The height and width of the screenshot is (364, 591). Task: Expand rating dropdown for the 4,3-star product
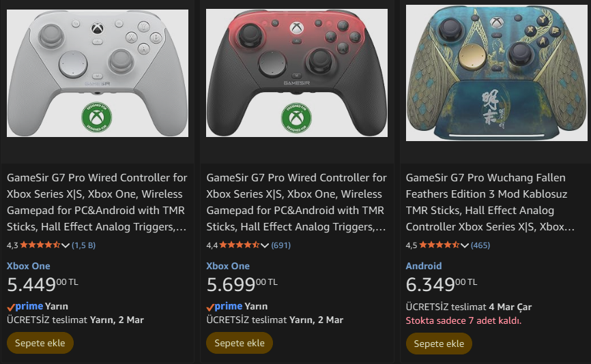click(x=66, y=245)
